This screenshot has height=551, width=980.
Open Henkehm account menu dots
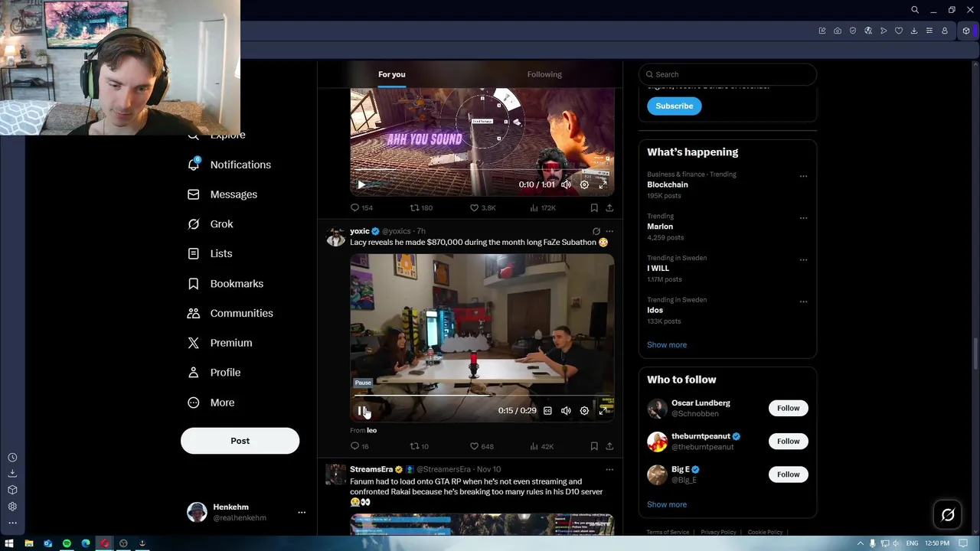pyautogui.click(x=302, y=513)
